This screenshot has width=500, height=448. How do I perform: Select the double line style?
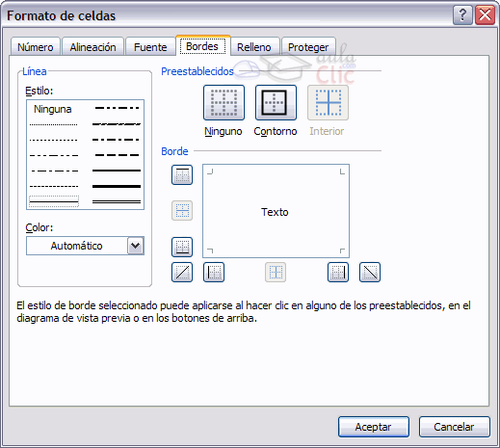(117, 201)
